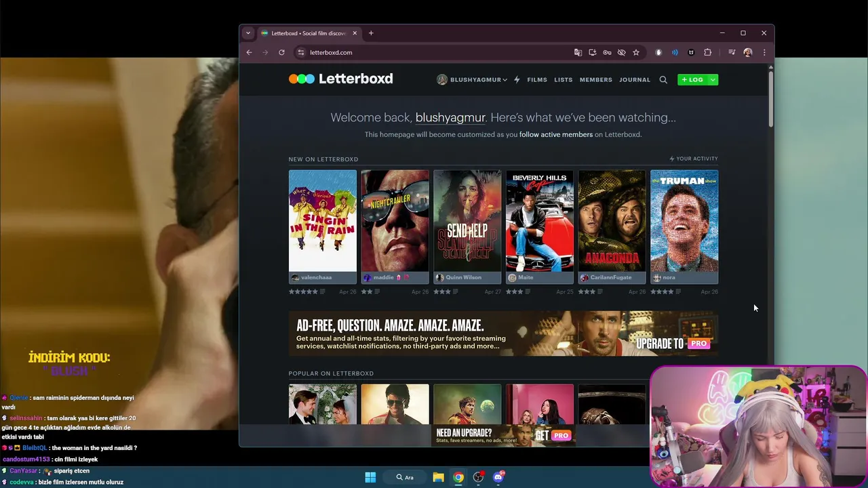
Task: Open the review icon beside Quinn Wilson's rating
Action: pos(456,291)
